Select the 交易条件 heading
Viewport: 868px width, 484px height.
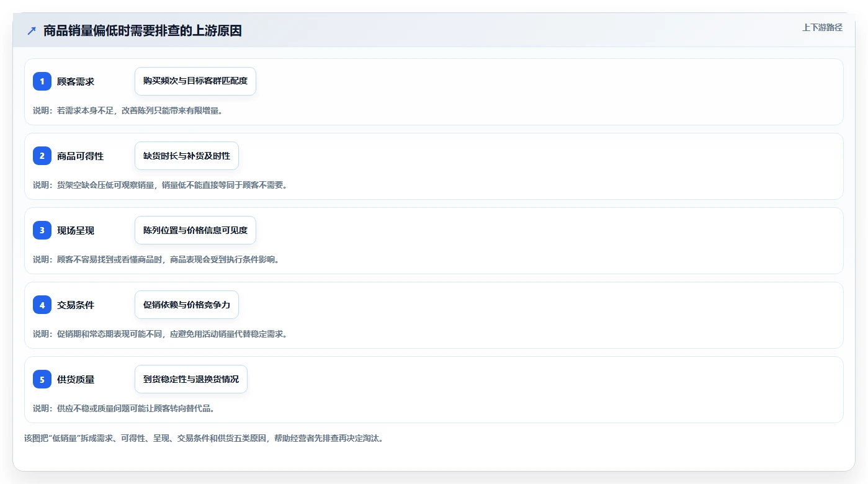pos(76,305)
